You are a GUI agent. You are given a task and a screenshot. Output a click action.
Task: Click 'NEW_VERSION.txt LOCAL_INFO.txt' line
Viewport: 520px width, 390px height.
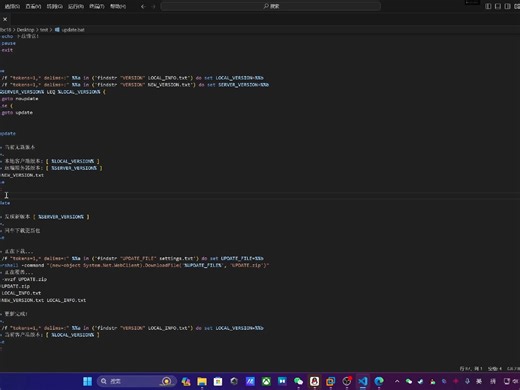click(43, 300)
